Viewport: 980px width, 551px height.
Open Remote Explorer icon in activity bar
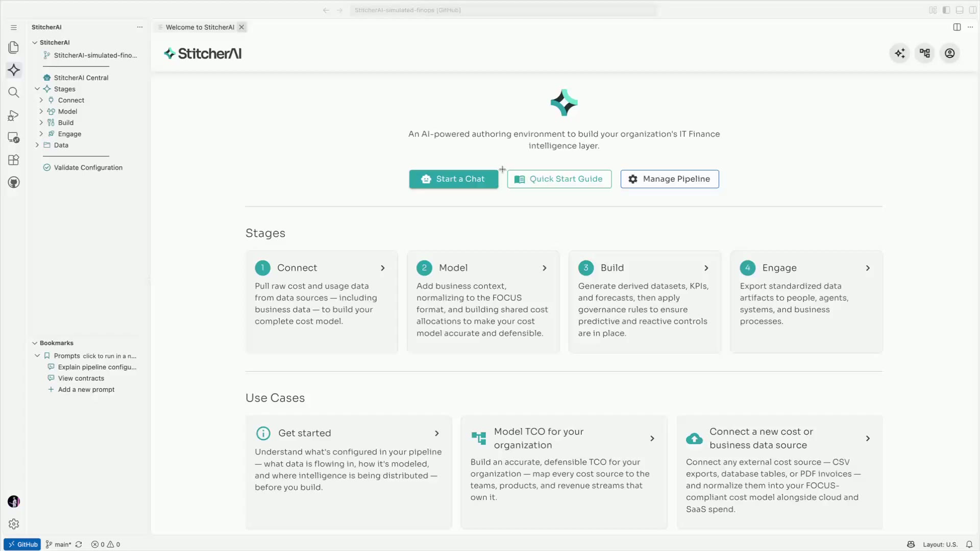click(14, 138)
